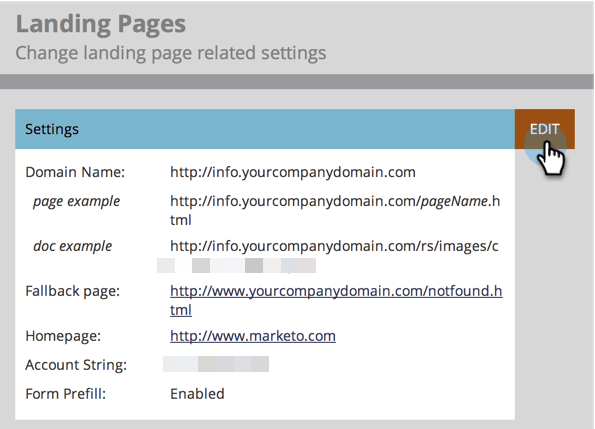Select the Domain Name URL value
This screenshot has width=595, height=429.
[x=293, y=172]
